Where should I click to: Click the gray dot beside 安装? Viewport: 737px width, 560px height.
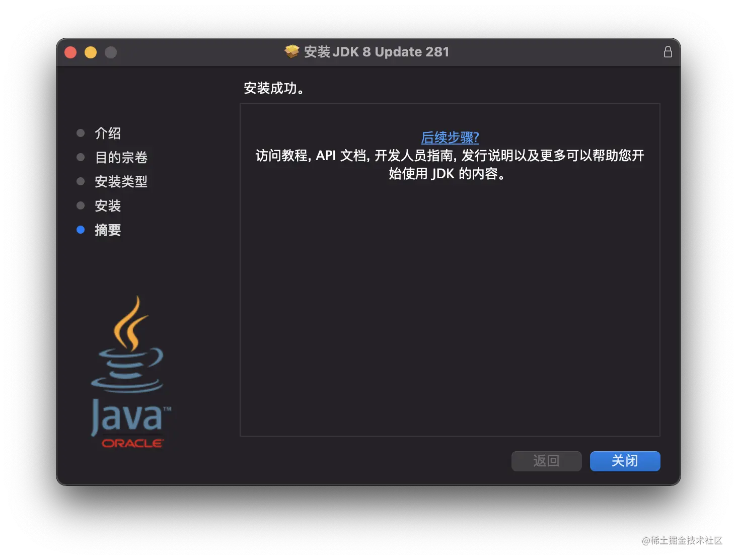point(81,205)
